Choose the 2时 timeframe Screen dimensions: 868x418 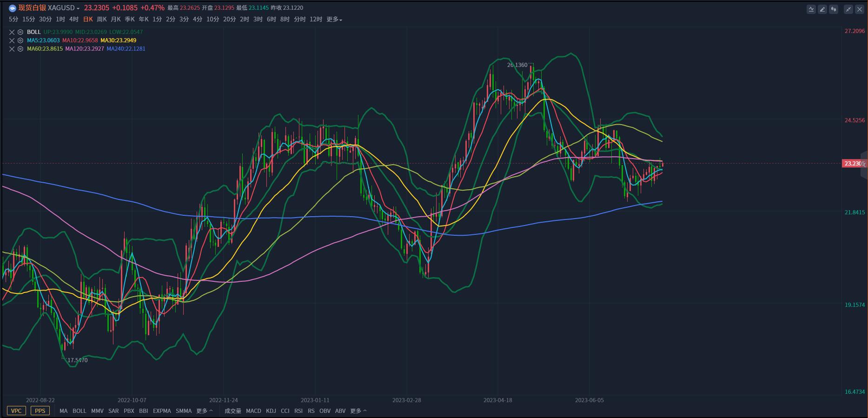tap(245, 20)
